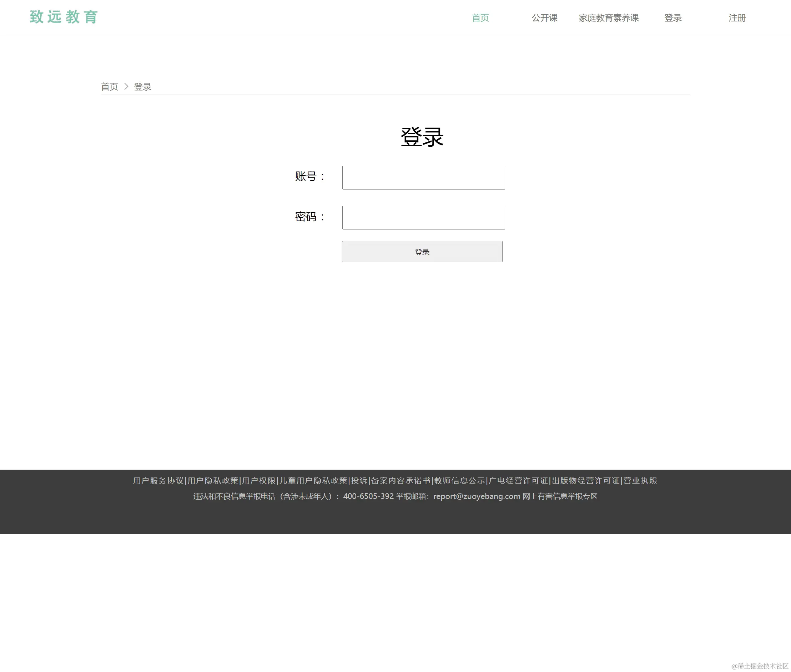Click 登录 in the breadcrumb
791x672 pixels.
(142, 86)
